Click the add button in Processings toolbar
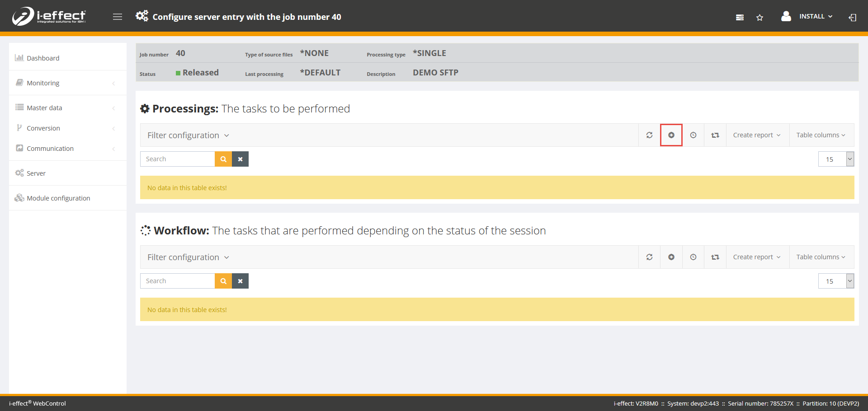 point(671,135)
